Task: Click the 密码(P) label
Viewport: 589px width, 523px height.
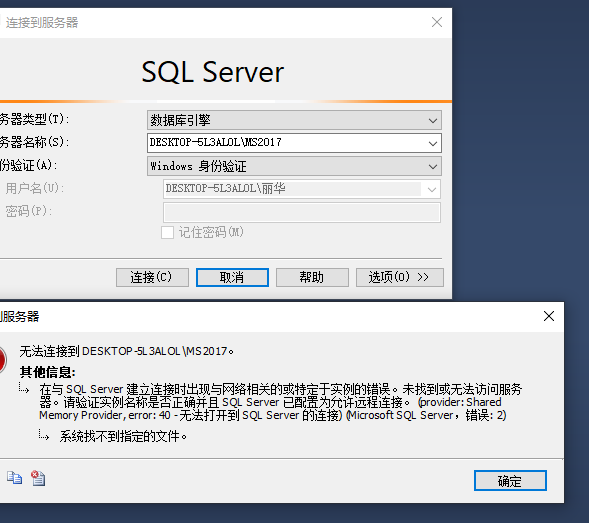Action: click(x=28, y=211)
